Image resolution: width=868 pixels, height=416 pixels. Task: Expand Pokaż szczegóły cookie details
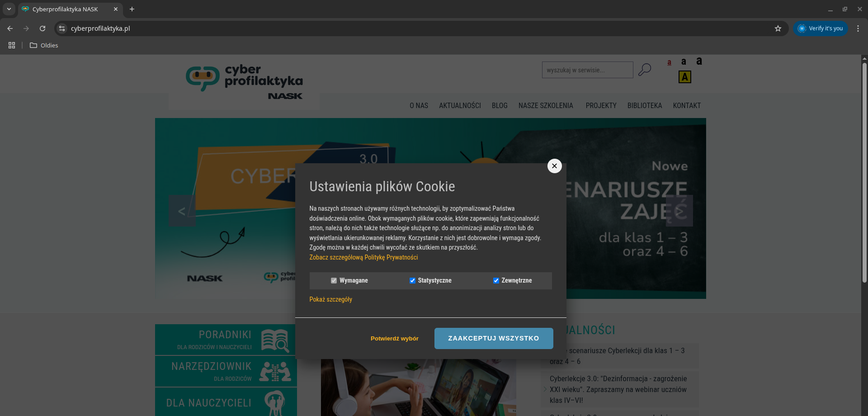pyautogui.click(x=330, y=299)
